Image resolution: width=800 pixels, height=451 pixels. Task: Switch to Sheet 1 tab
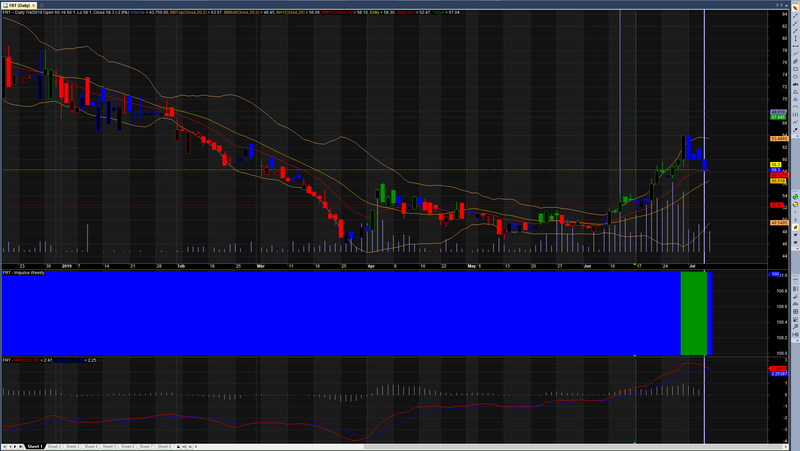pos(35,446)
